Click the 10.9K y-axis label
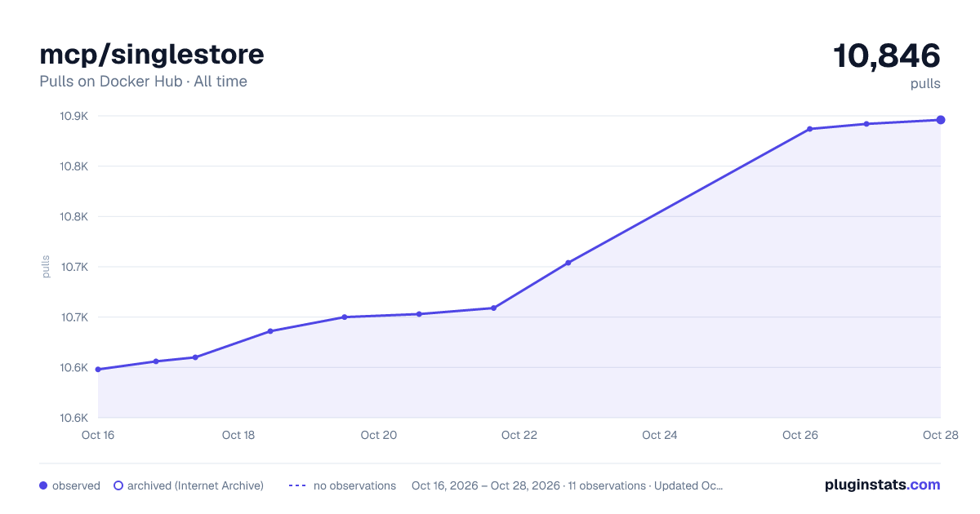 74,116
